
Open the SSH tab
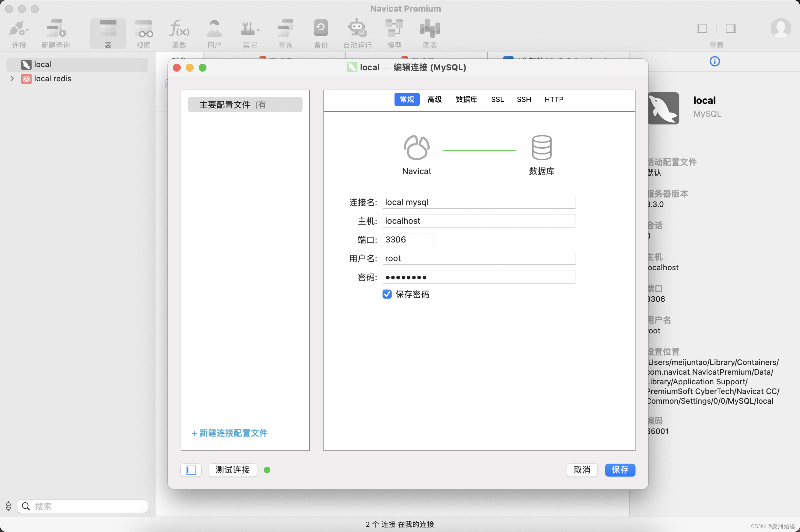(524, 99)
